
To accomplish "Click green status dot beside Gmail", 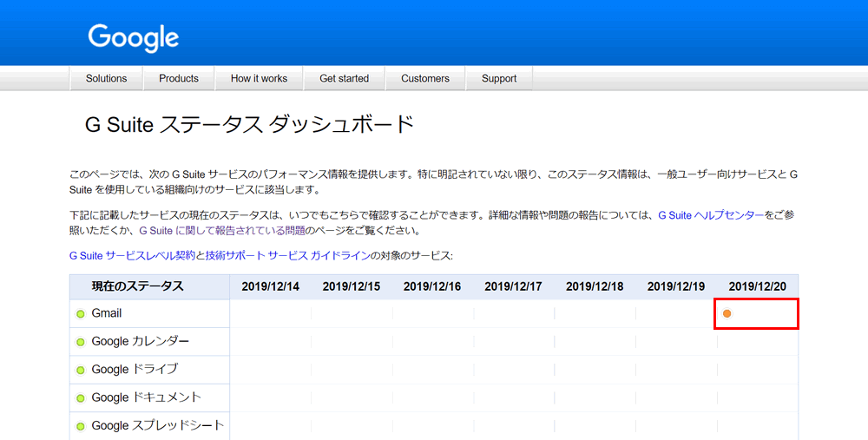I will [x=81, y=314].
